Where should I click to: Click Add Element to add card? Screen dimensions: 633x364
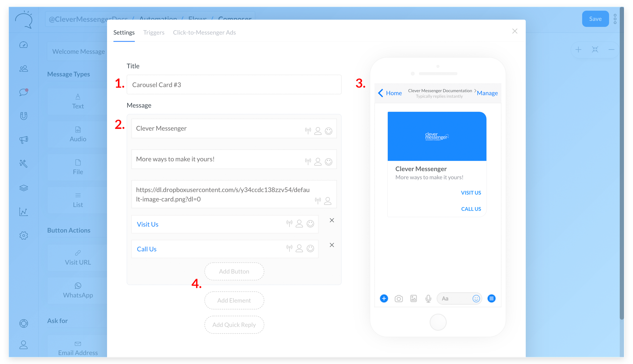pyautogui.click(x=234, y=300)
